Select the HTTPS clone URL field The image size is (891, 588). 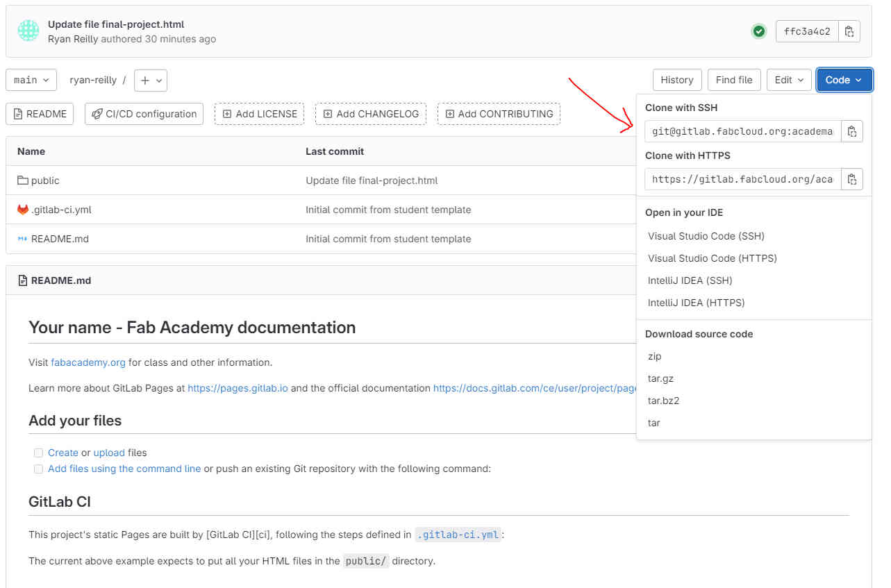pos(742,179)
